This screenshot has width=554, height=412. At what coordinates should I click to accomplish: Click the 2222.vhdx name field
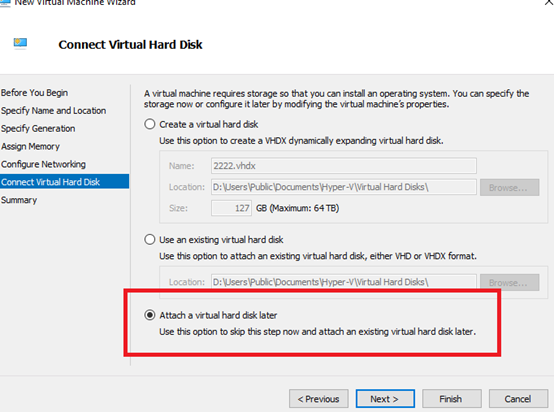pyautogui.click(x=344, y=166)
